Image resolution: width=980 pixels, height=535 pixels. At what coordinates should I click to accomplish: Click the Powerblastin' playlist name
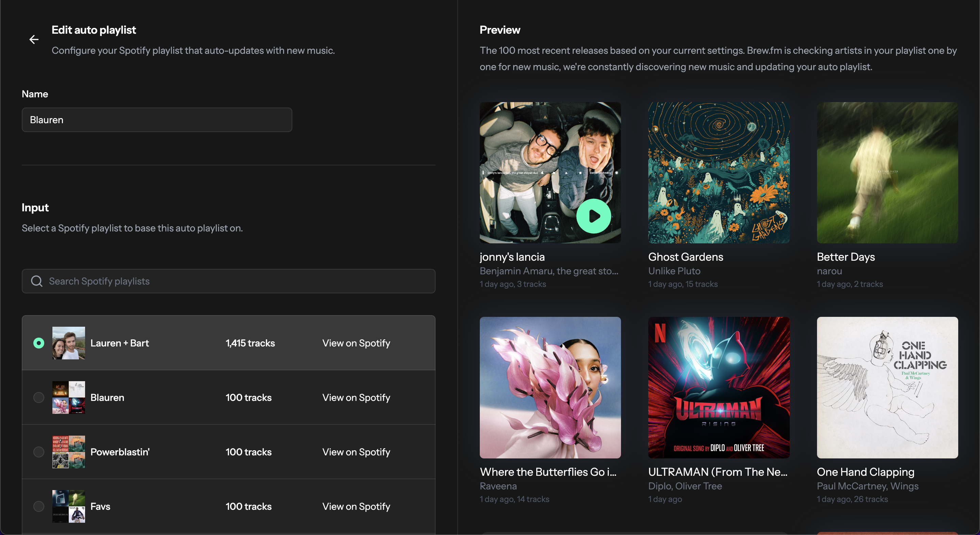coord(120,452)
